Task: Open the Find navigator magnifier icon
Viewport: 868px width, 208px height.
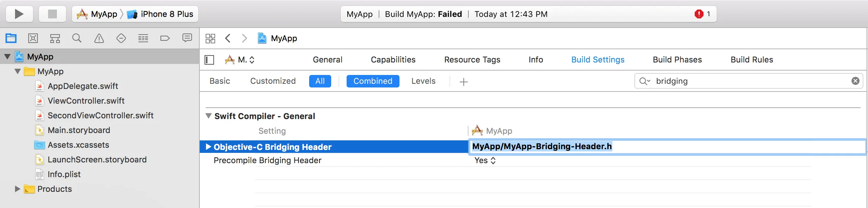Action: tap(77, 38)
